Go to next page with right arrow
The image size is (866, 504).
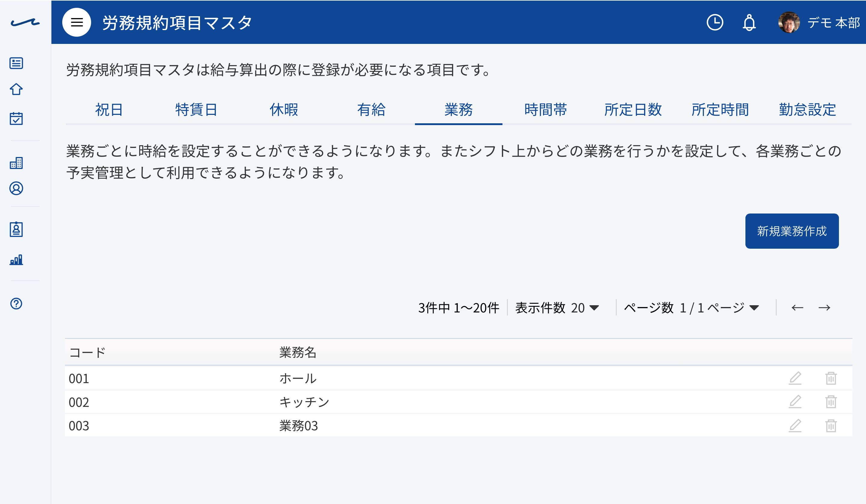[824, 308]
